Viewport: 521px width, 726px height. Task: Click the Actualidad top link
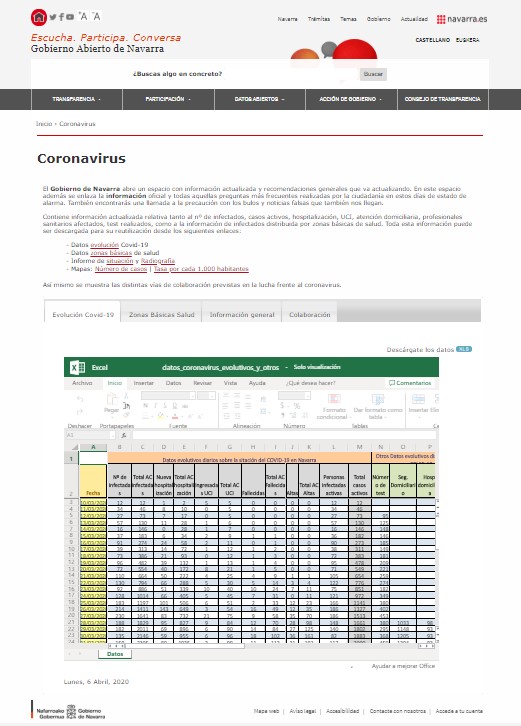(x=414, y=19)
